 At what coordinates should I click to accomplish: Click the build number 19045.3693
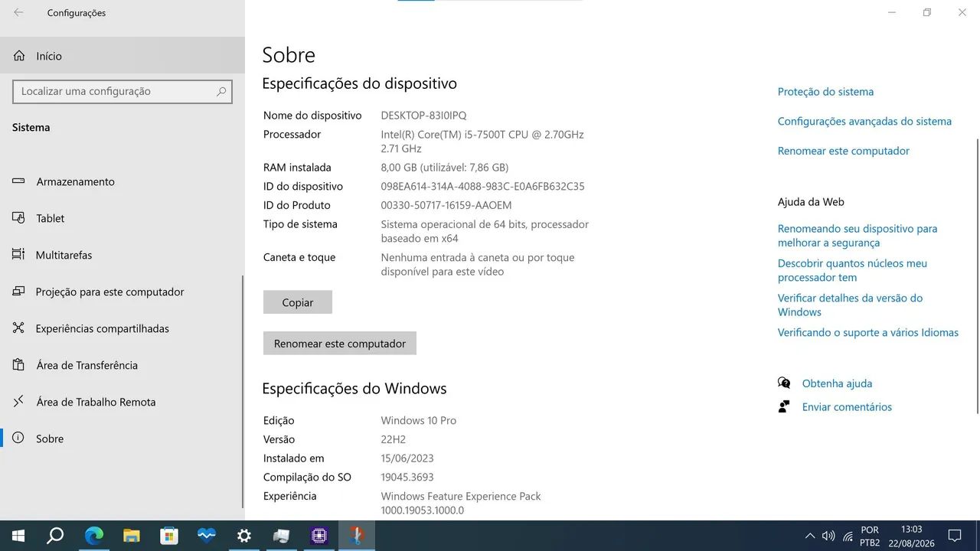[407, 478]
